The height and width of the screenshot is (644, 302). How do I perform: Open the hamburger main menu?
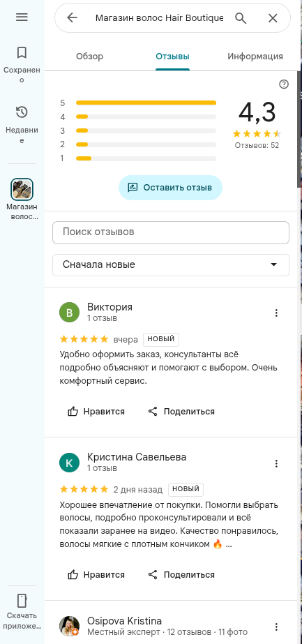tap(22, 17)
